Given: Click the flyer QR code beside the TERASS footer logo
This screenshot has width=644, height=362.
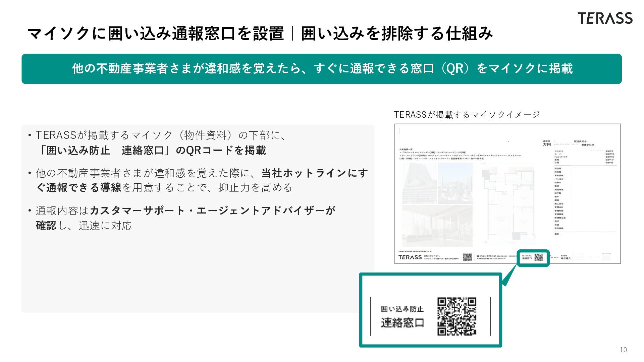Looking at the screenshot, I should click(467, 257).
